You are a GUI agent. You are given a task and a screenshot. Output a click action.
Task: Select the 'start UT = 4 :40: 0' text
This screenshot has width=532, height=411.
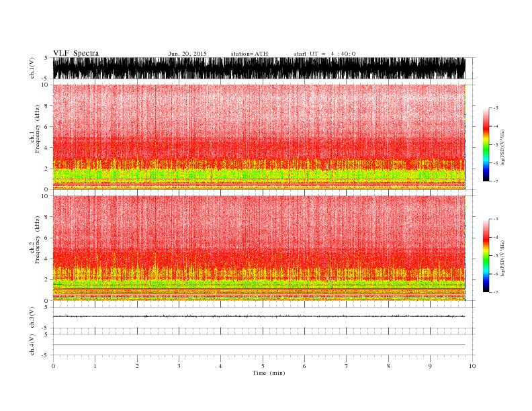(324, 54)
